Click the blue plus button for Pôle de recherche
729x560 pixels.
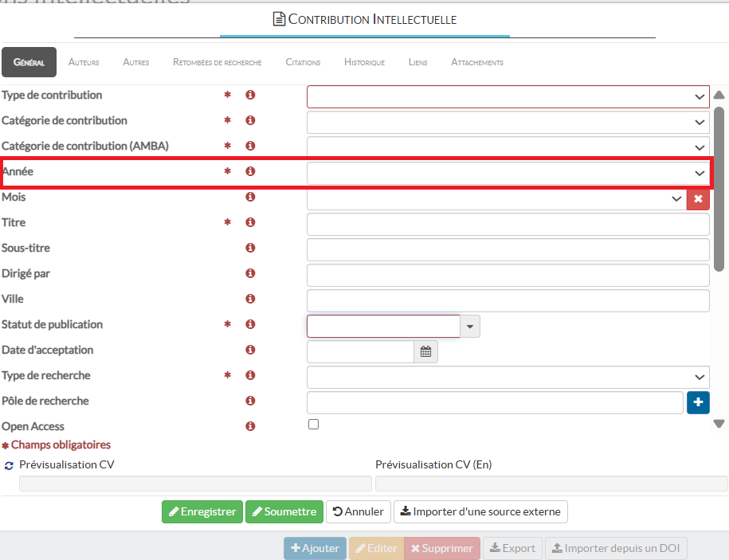tap(698, 402)
